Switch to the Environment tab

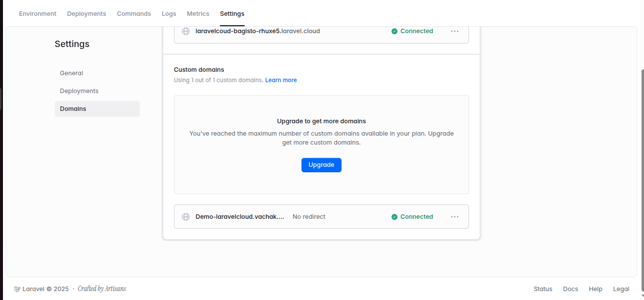[38, 14]
